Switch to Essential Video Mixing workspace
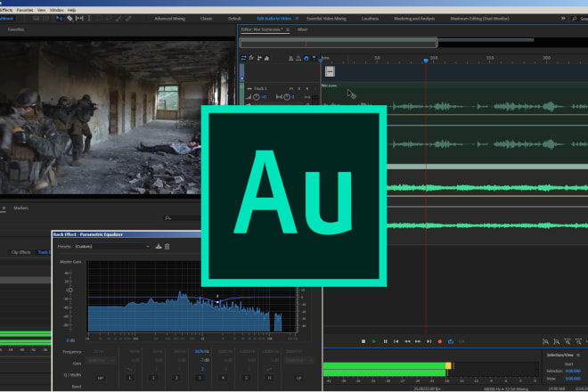Viewport: 588px width, 392px height. (x=326, y=19)
